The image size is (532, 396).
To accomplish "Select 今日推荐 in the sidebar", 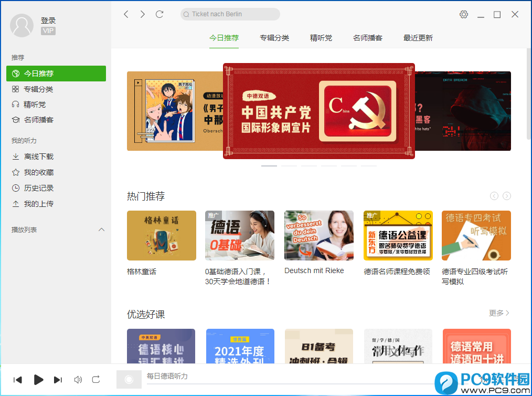I will point(56,74).
